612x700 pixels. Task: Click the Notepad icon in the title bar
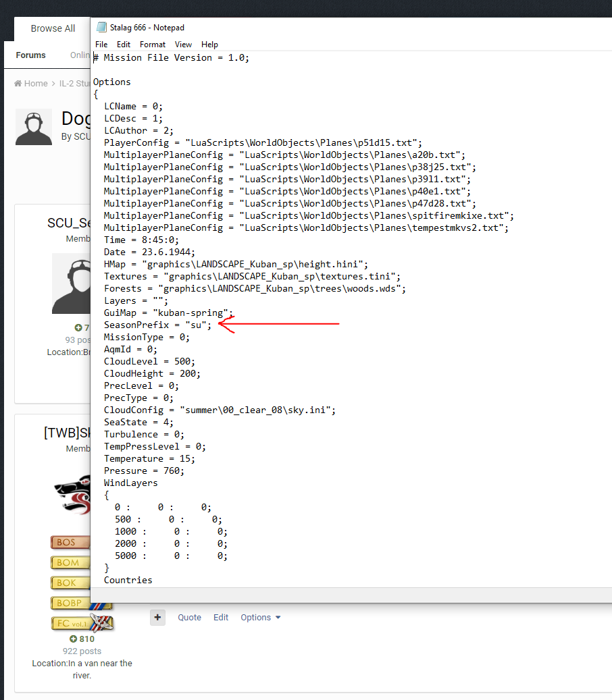click(102, 27)
